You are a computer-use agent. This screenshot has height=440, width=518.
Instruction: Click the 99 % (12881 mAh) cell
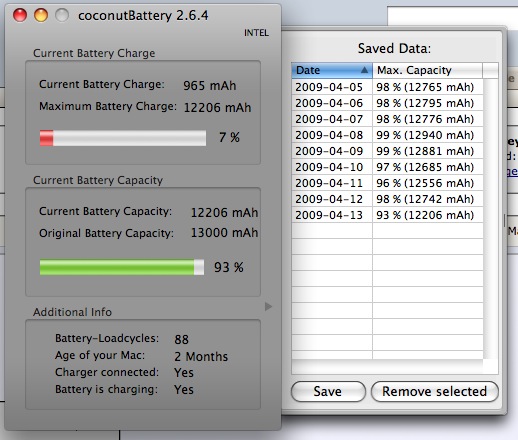(x=425, y=151)
